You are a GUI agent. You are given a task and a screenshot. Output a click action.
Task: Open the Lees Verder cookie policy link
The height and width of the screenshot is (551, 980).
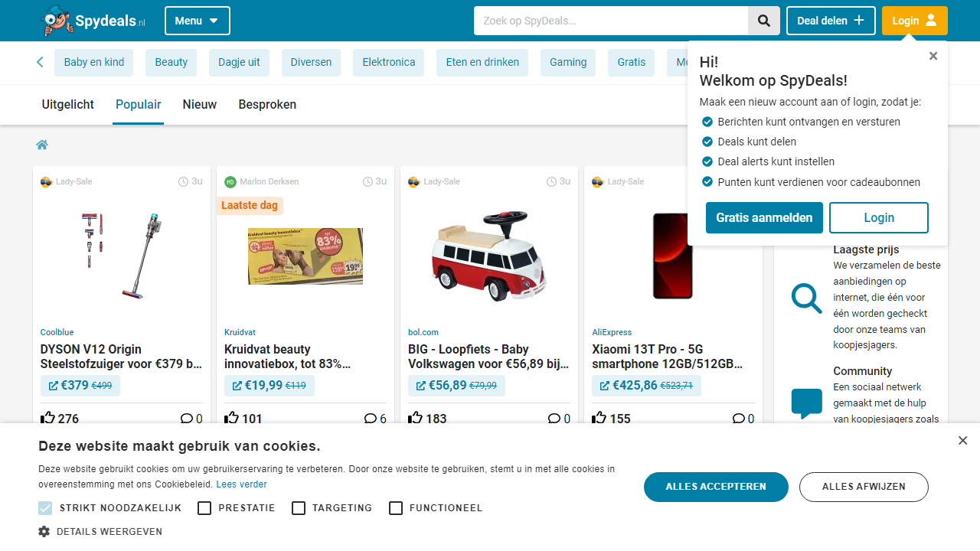pyautogui.click(x=241, y=484)
